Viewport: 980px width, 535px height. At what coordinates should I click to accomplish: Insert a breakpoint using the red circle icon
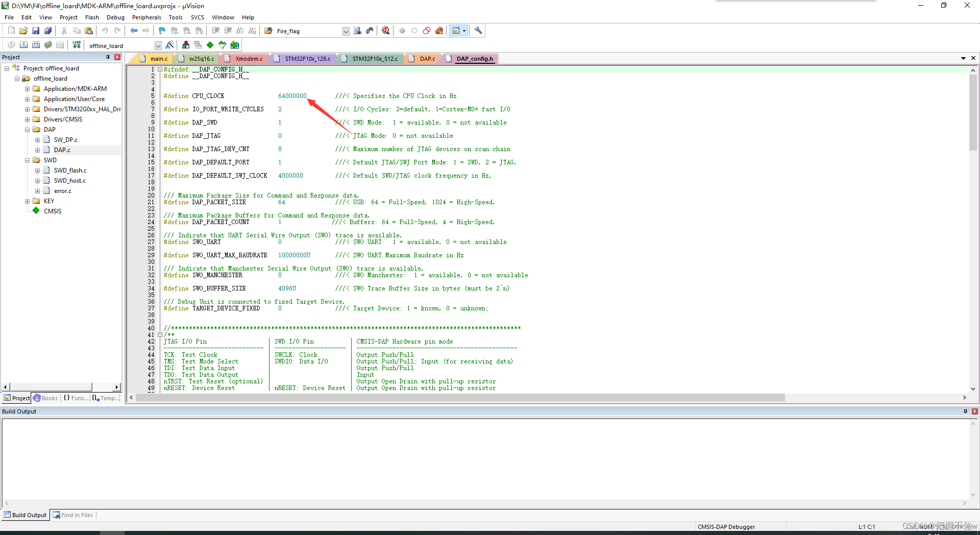pos(402,31)
